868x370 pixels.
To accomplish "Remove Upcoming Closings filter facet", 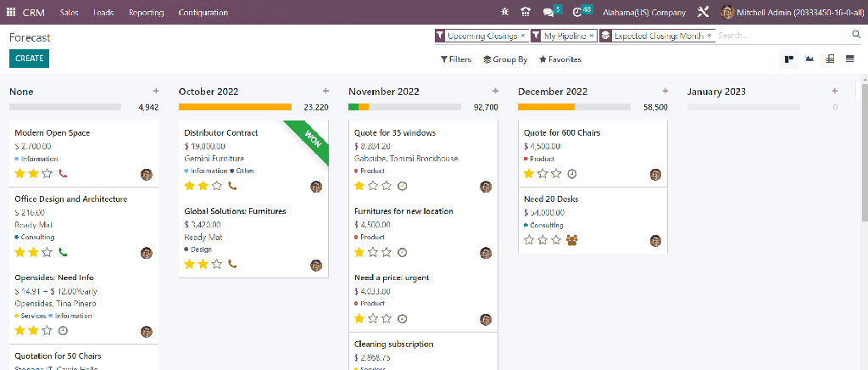I will pos(523,36).
